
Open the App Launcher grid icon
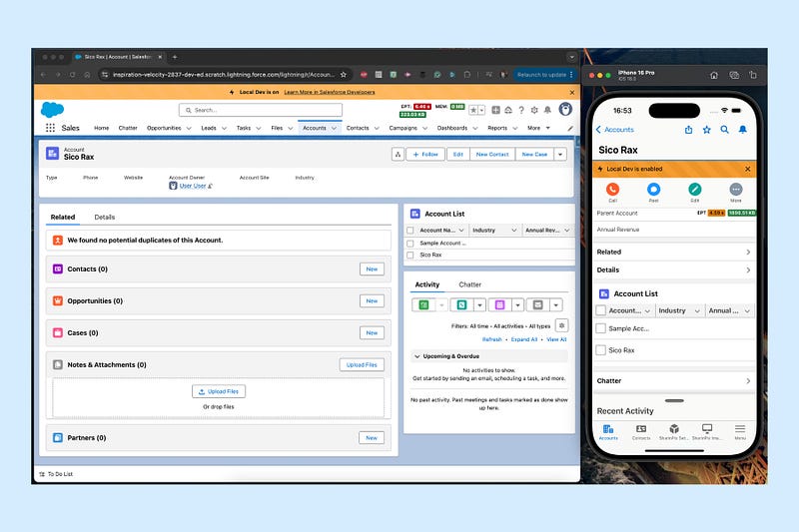pos(49,128)
